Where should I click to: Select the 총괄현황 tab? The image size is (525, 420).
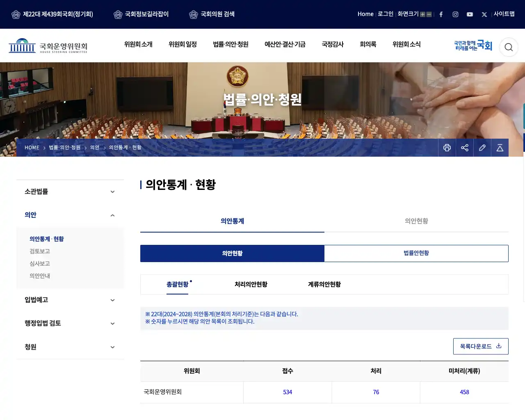point(178,284)
